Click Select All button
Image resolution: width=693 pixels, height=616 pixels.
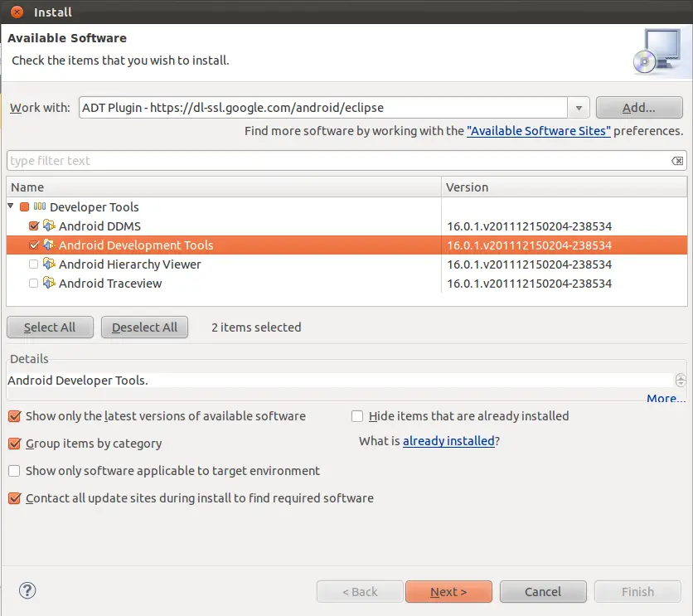coord(50,327)
